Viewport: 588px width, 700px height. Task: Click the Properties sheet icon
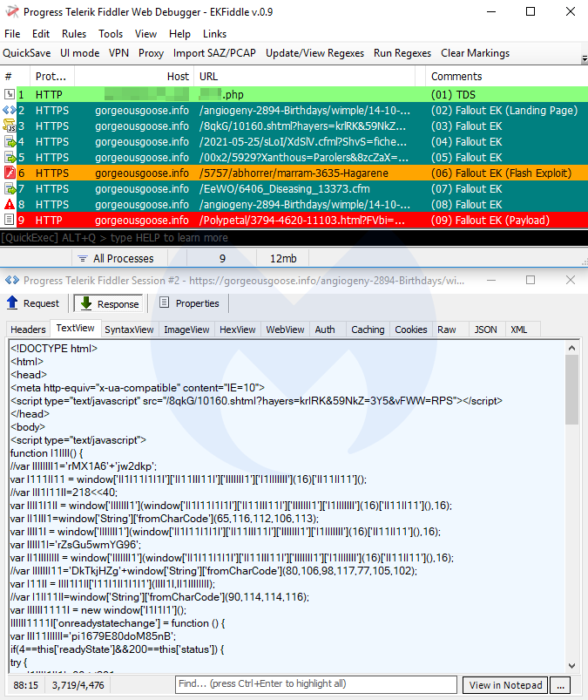pos(164,302)
